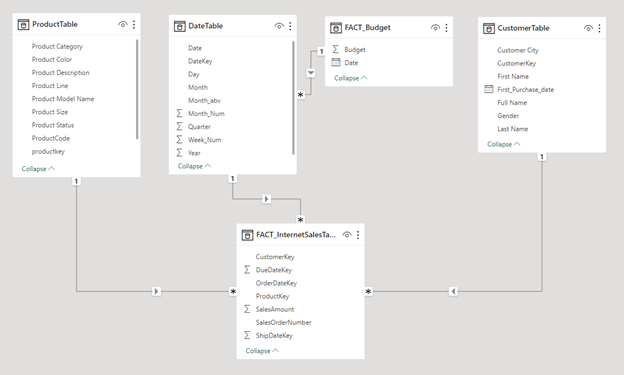Collapse the ProductTable field list
Image resolution: width=624 pixels, height=375 pixels.
38,169
